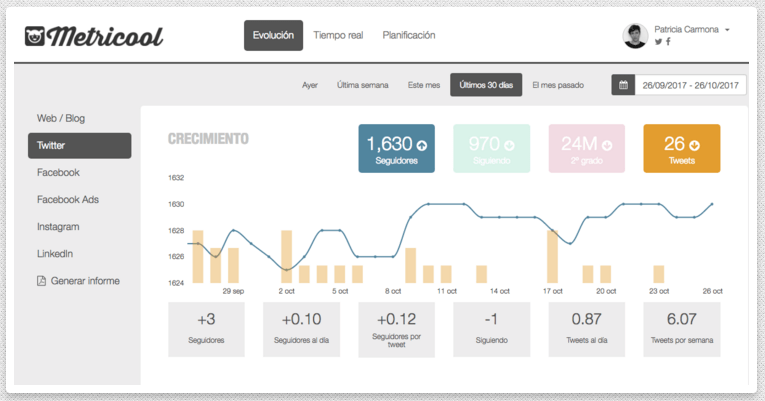This screenshot has height=401, width=765.
Task: Select Twitter in the sidebar
Action: click(x=80, y=145)
